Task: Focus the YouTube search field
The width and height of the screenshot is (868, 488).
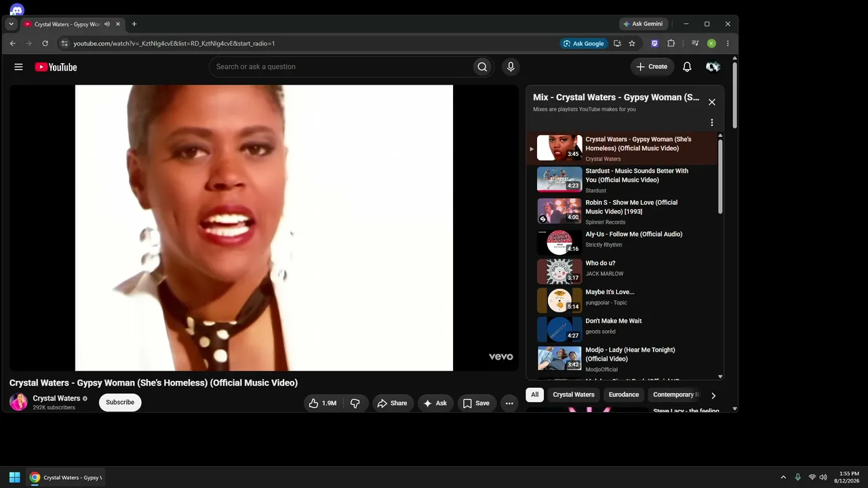Action: (341, 66)
